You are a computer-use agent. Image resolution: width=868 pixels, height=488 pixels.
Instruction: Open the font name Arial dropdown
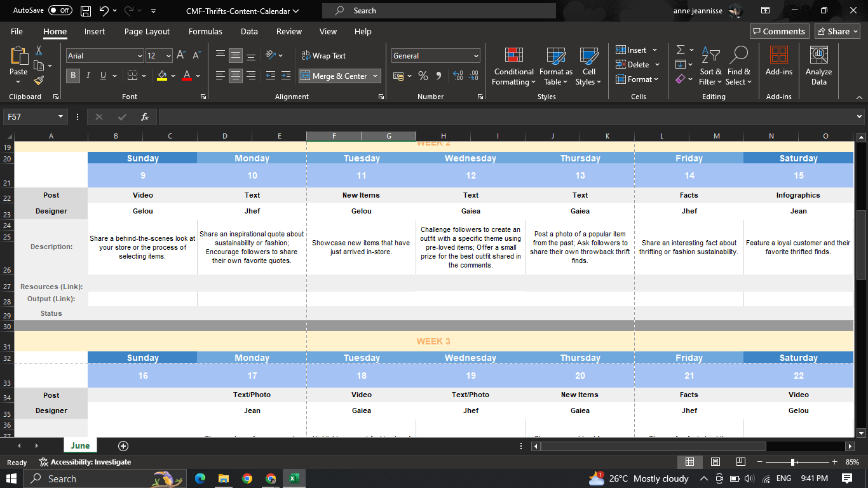140,56
